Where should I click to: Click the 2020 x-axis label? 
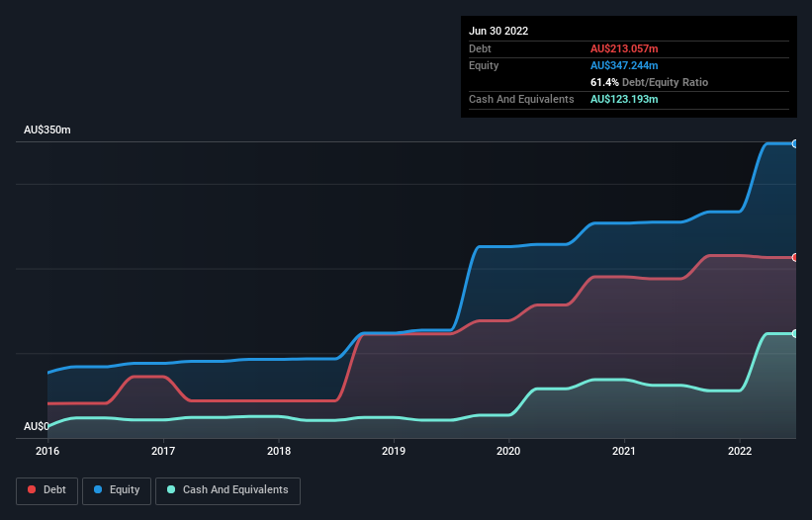click(x=508, y=451)
